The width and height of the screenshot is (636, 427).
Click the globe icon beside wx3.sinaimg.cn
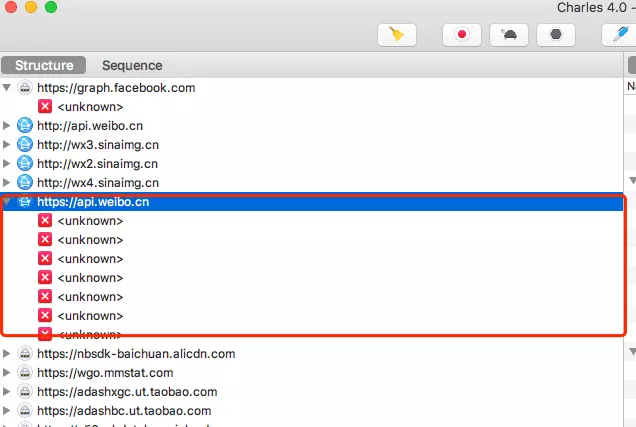tap(25, 145)
